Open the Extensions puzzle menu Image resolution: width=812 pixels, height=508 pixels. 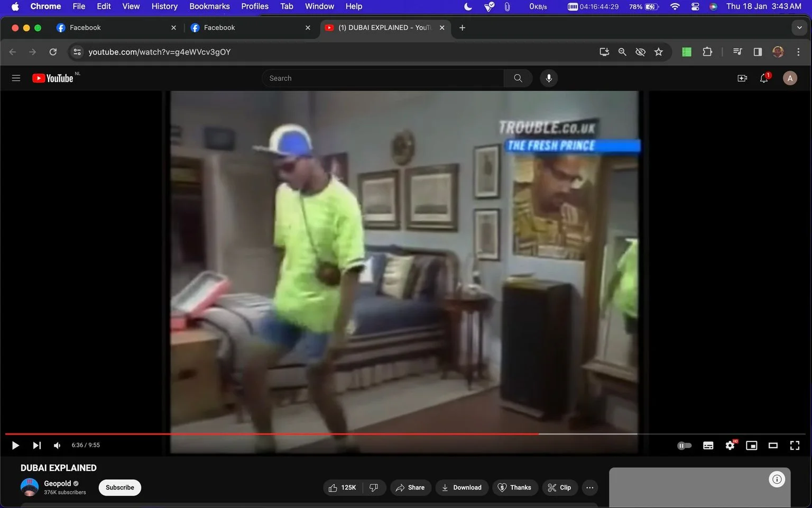tap(707, 52)
